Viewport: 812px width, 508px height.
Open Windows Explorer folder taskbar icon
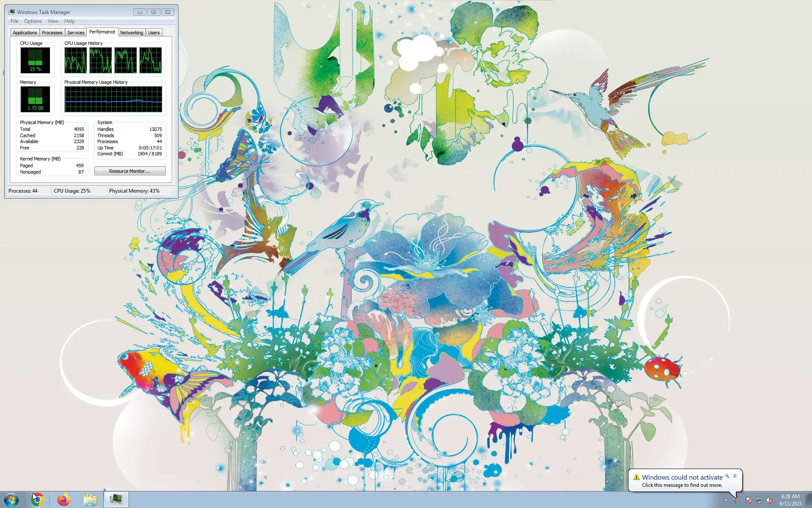point(90,500)
